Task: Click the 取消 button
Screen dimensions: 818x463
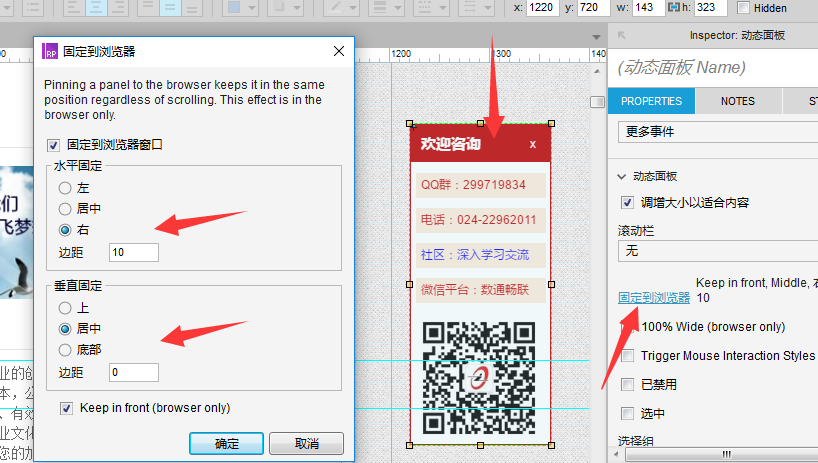Action: [x=306, y=443]
